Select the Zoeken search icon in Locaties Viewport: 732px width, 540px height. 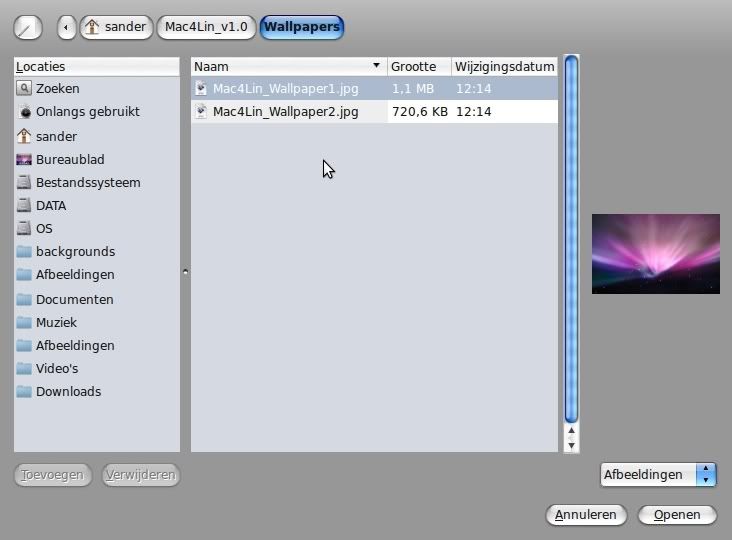25,89
